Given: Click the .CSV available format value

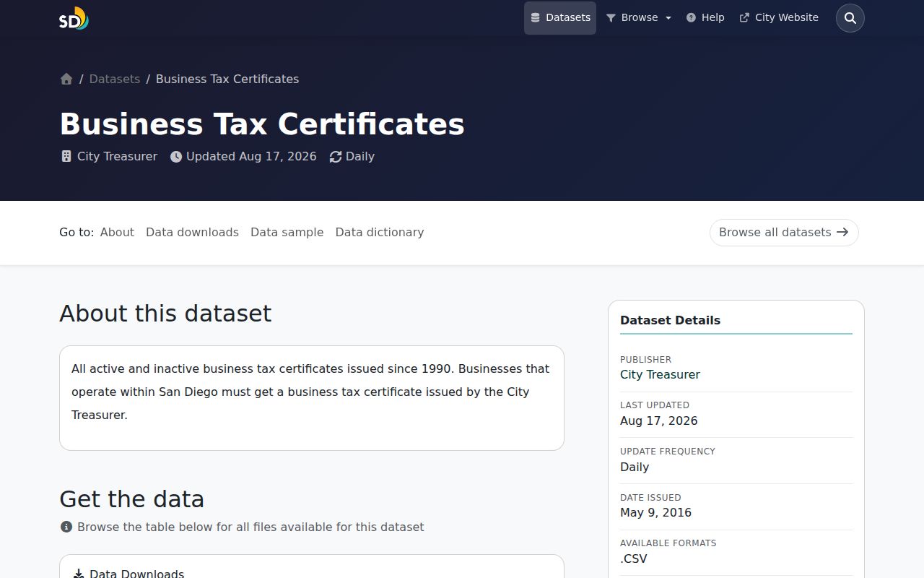Looking at the screenshot, I should [634, 558].
